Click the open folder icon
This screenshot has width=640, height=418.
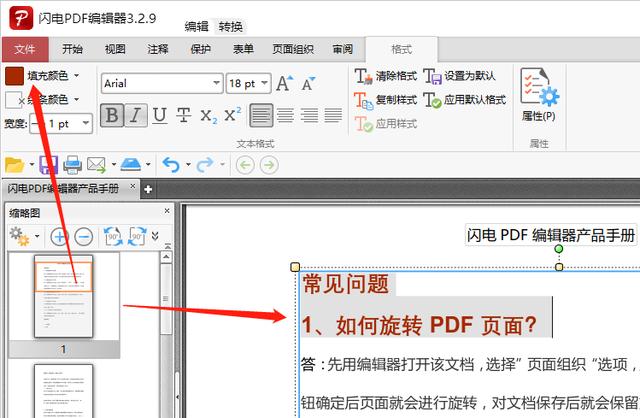pyautogui.click(x=15, y=165)
